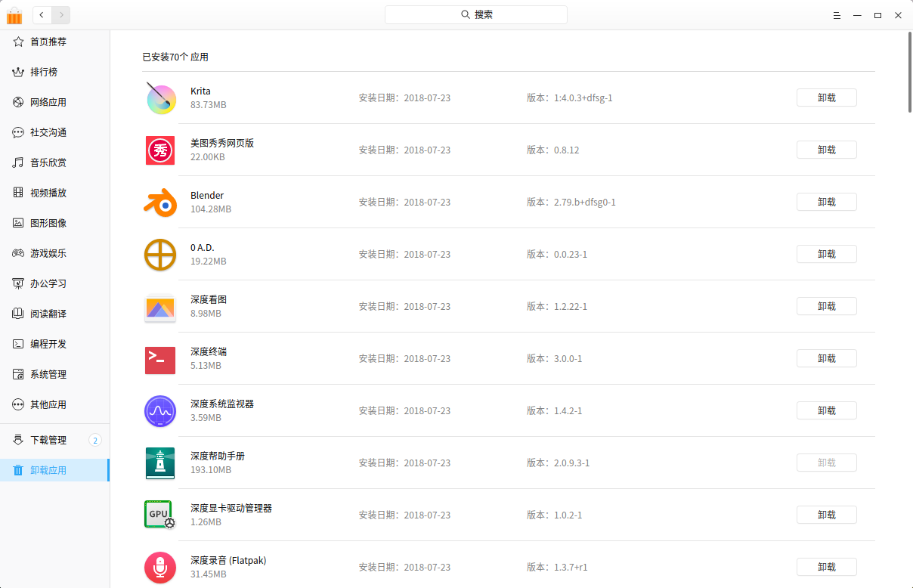The height and width of the screenshot is (588, 913).
Task: Click the 美图秀秀网页版 app icon
Action: click(160, 150)
